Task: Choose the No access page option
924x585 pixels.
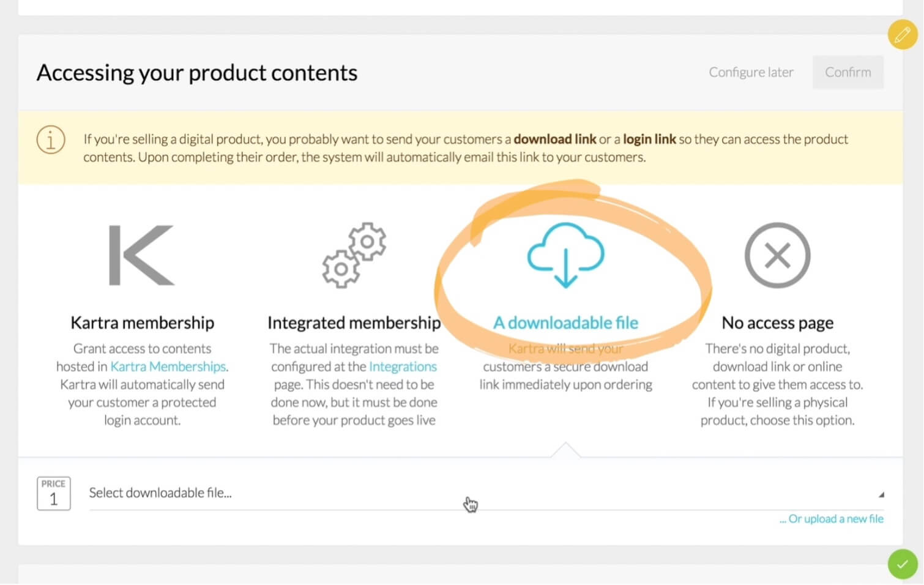Action: coord(777,322)
